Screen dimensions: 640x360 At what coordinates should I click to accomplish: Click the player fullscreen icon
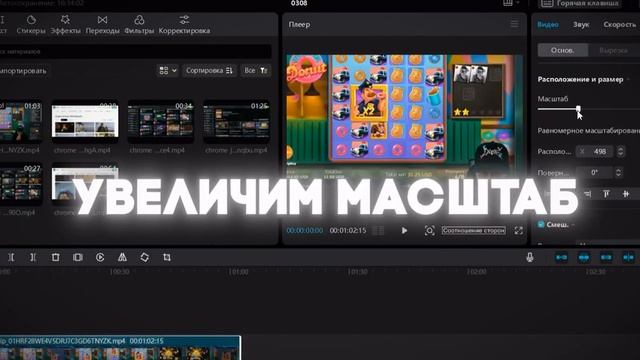tap(518, 231)
